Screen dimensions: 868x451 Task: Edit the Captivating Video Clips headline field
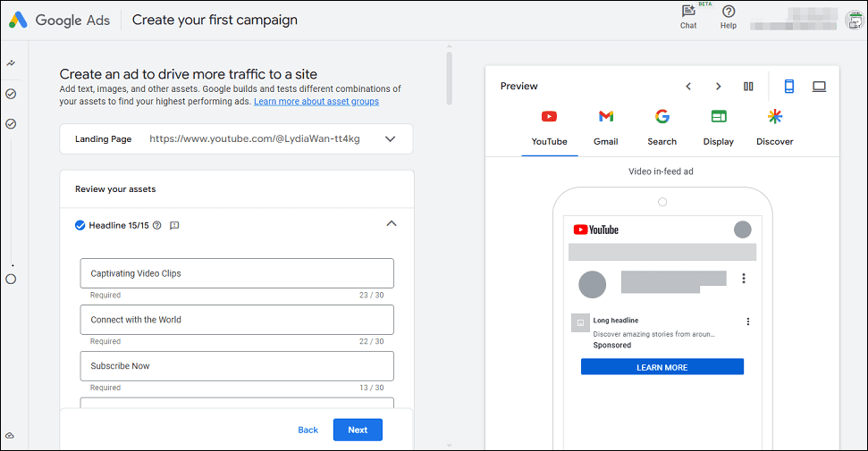click(x=237, y=273)
